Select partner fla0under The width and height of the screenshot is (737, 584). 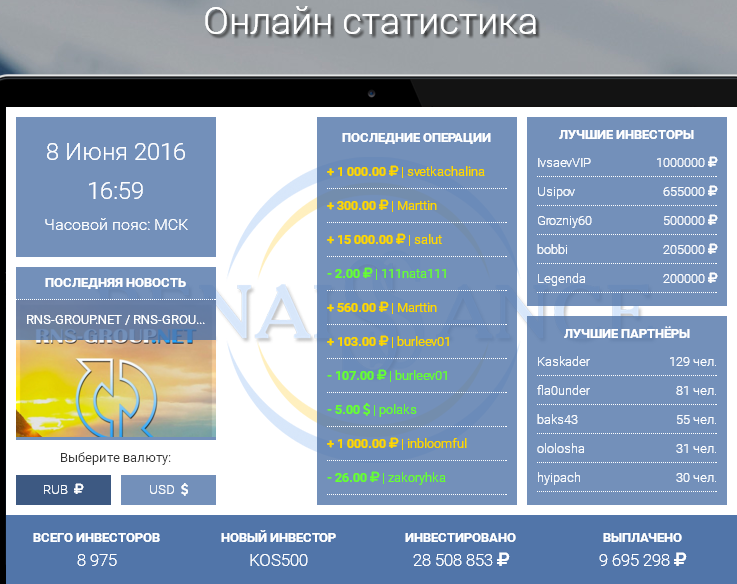pyautogui.click(x=563, y=391)
